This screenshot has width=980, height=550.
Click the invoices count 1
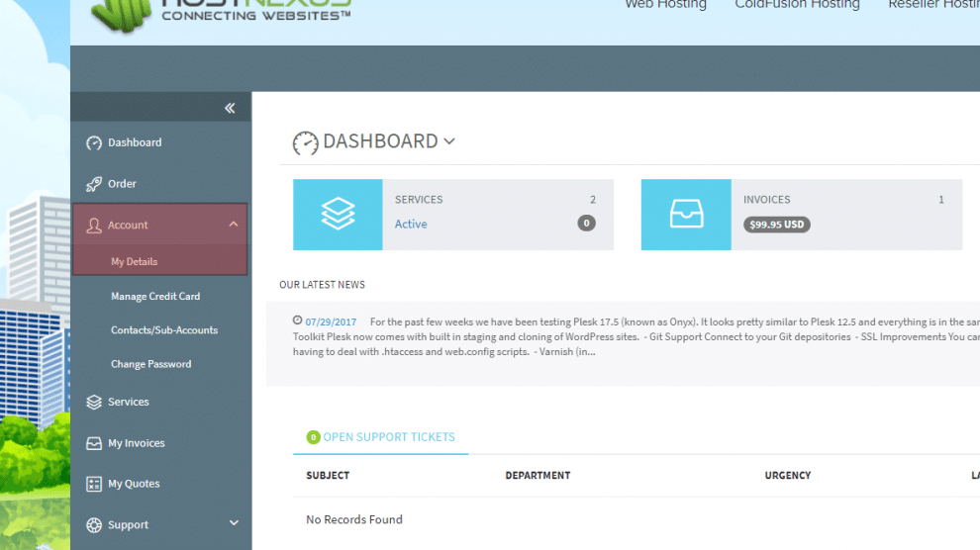click(x=940, y=199)
